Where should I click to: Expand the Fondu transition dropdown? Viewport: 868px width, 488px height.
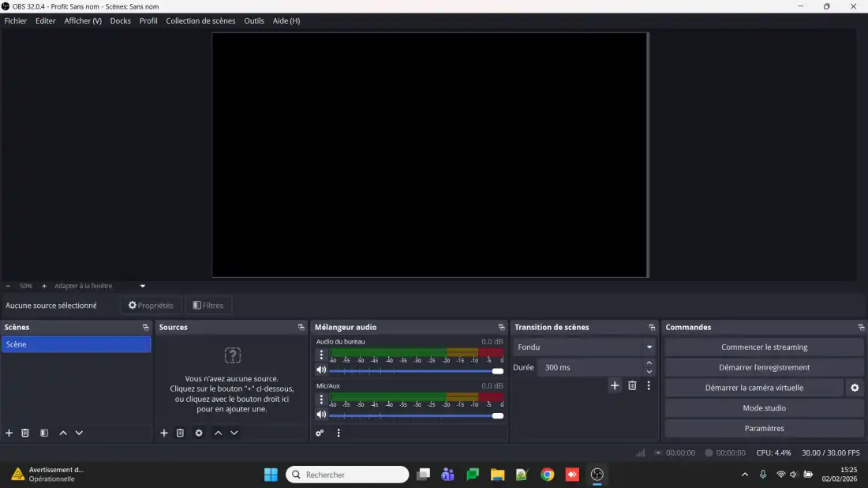[x=649, y=347]
